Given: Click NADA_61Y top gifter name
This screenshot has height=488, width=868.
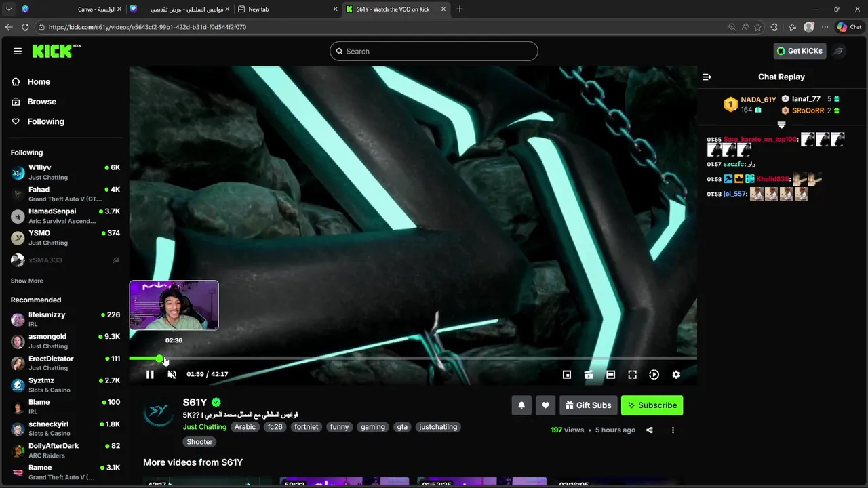Looking at the screenshot, I should [x=758, y=100].
